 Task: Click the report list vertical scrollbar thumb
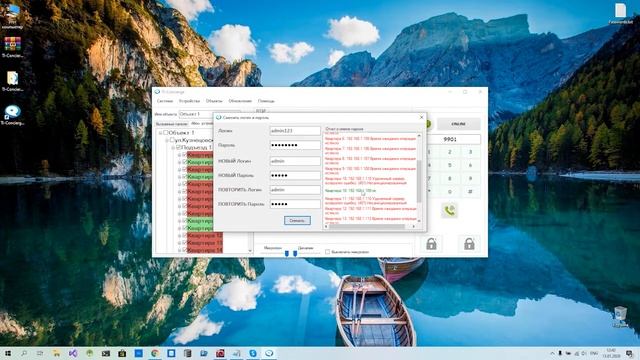[x=419, y=181]
